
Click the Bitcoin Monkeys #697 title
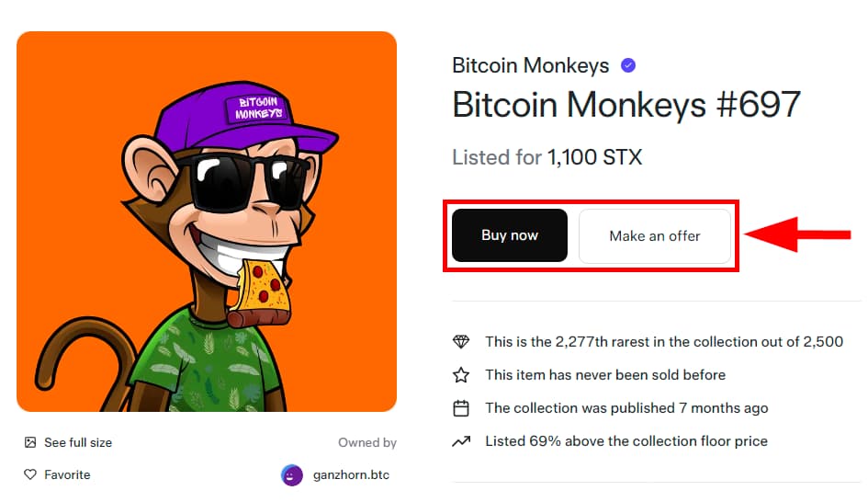(626, 105)
